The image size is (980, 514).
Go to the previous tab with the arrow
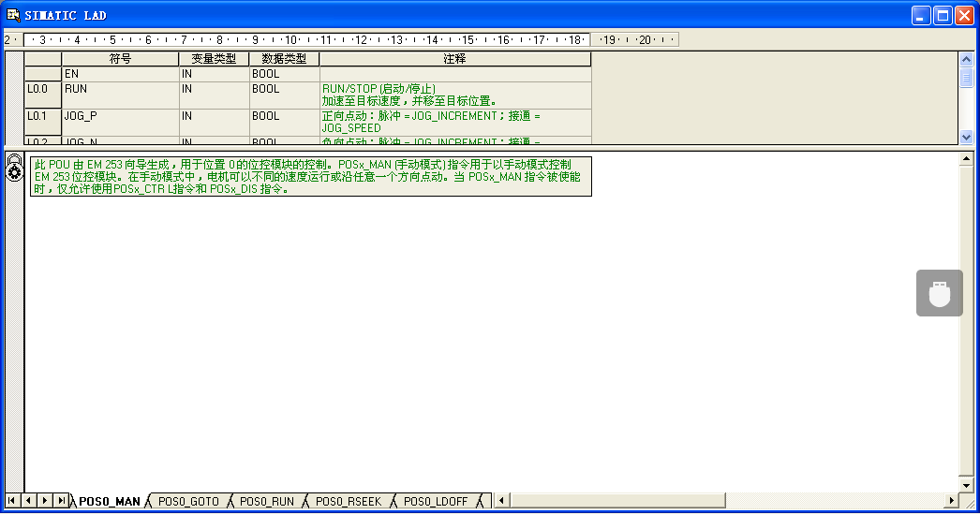point(29,501)
